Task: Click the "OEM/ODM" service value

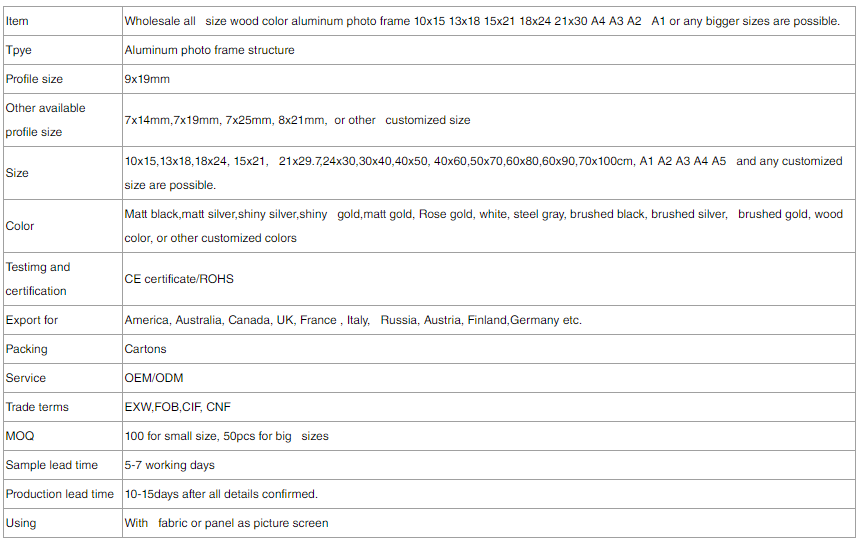Action: click(154, 378)
